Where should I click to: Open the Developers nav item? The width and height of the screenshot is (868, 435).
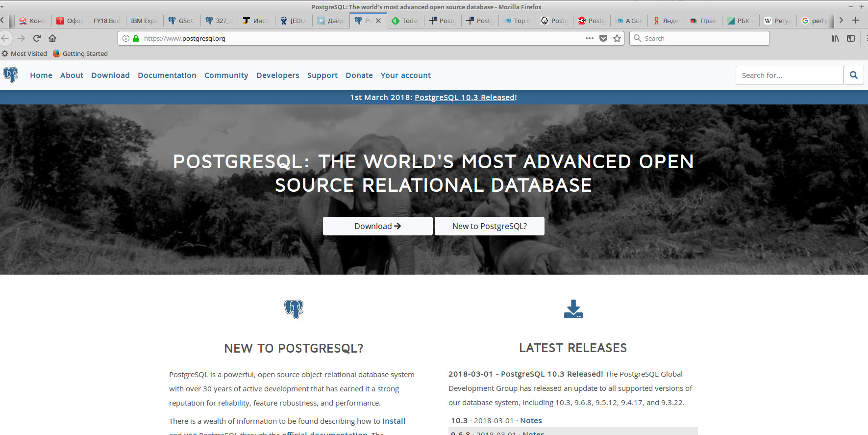pyautogui.click(x=278, y=75)
